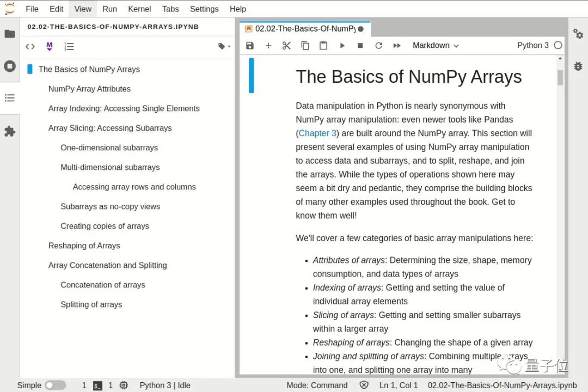Viewport: 588px width, 392px height.
Task: Open the Property Inspector gears icon
Action: 578,34
